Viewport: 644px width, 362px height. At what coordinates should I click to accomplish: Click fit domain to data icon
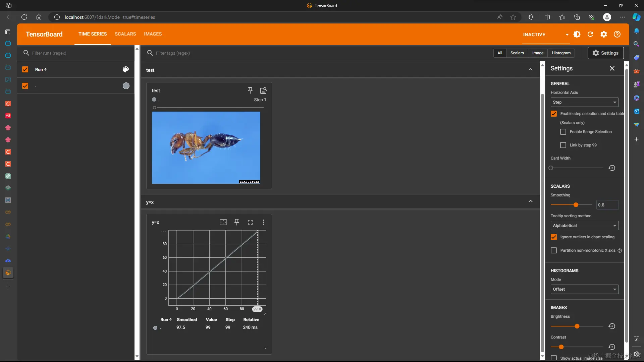[223, 222]
